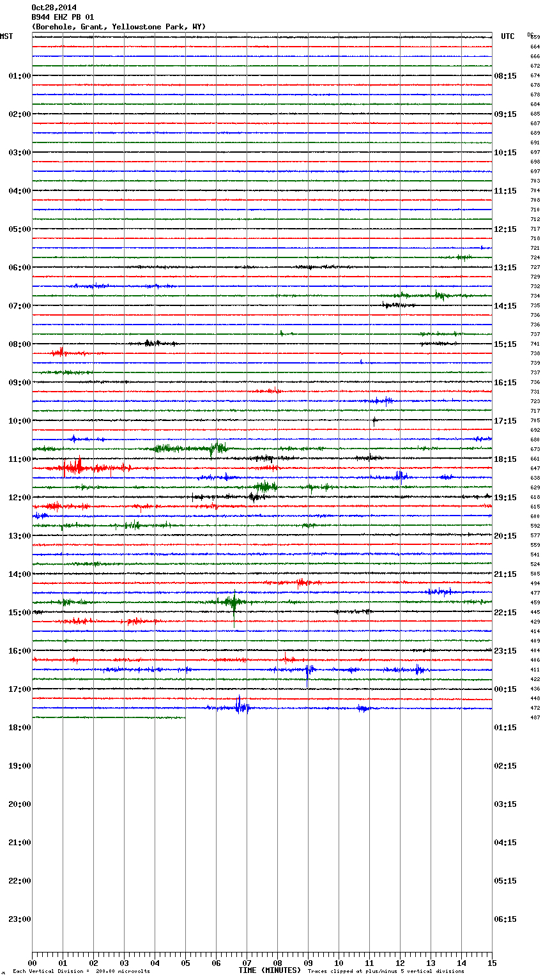Click the DC offset value 600
Screen dimensions: 543x980
535,517
